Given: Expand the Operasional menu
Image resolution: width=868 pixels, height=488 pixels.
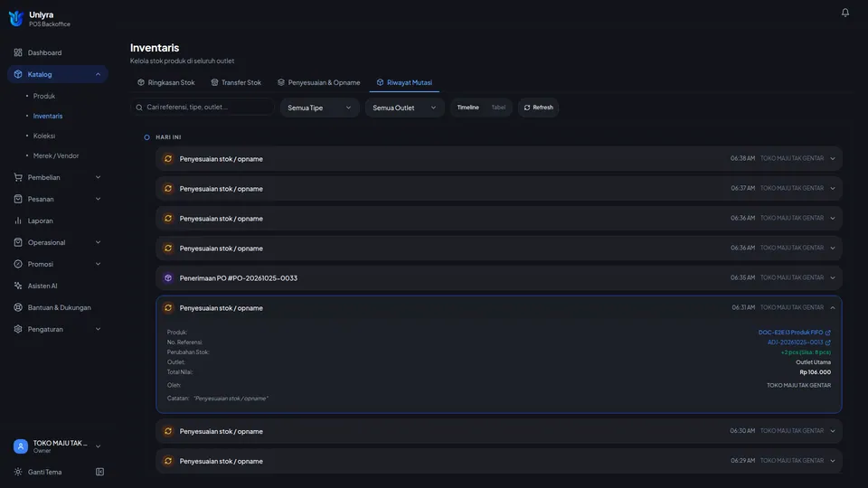Looking at the screenshot, I should coord(58,242).
